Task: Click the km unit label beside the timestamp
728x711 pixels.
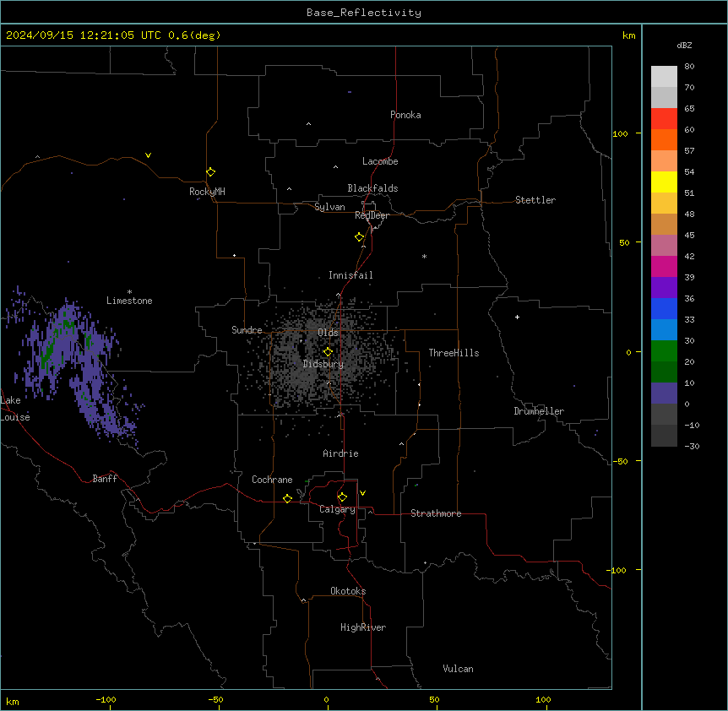Action: coord(628,35)
